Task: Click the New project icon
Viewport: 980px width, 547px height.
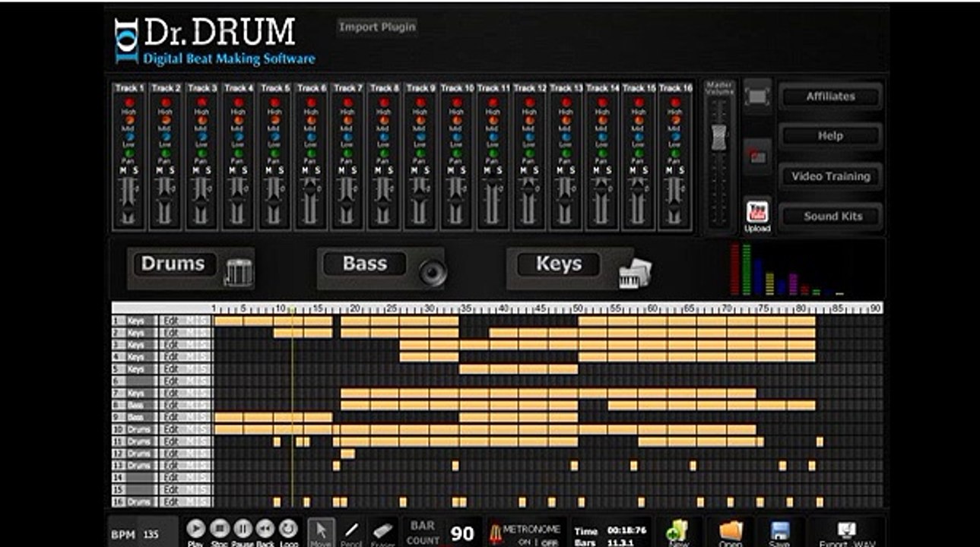Action: point(677,530)
